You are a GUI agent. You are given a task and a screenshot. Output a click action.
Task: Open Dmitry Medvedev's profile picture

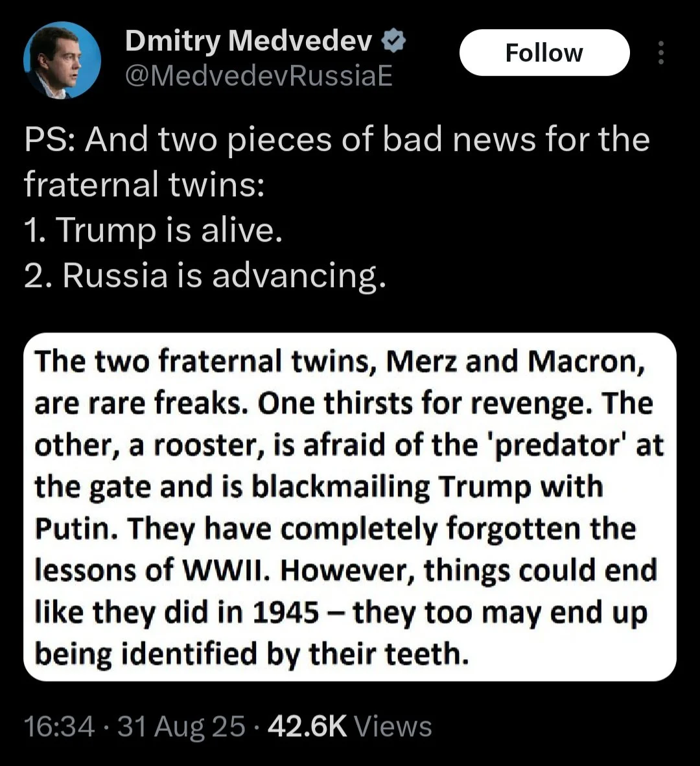click(x=62, y=60)
